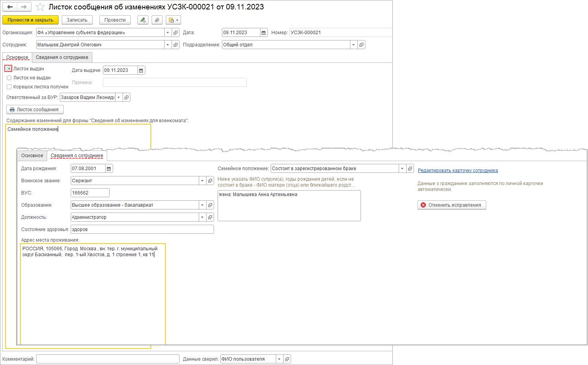
Task: Expand the Семейное положение dropdown
Action: tap(402, 169)
